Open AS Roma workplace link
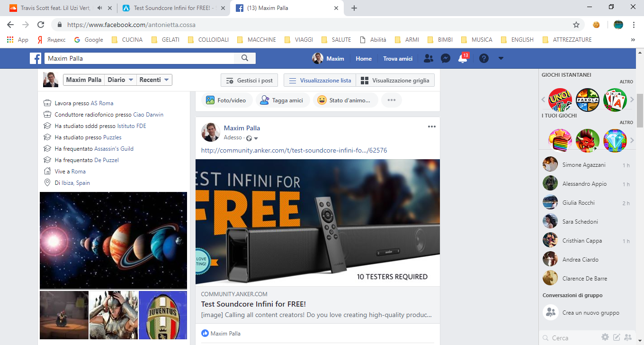The height and width of the screenshot is (345, 644). coord(102,103)
